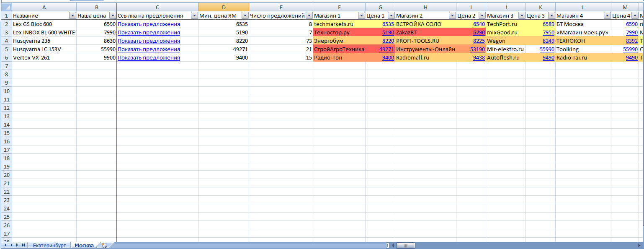The width and height of the screenshot is (644, 249).
Task: Open Показать предложения link for Husqvarna LC 153V
Action: pyautogui.click(x=149, y=49)
